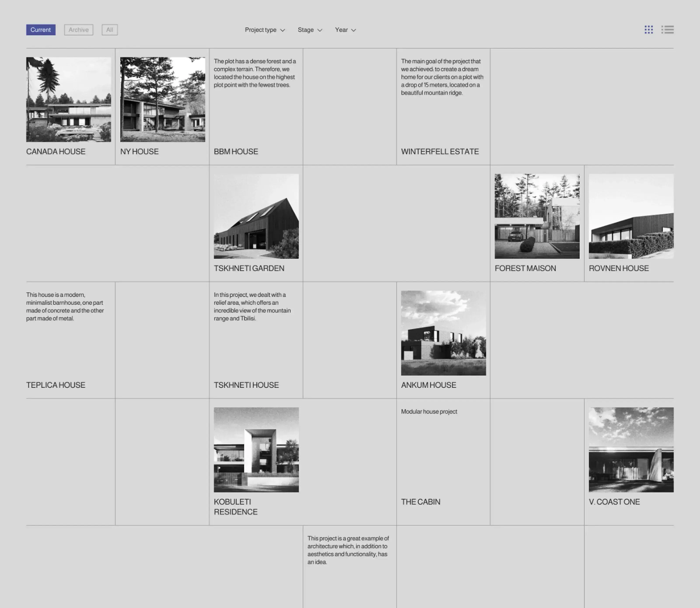Select the Current filter tab
This screenshot has height=608, width=700.
click(41, 30)
